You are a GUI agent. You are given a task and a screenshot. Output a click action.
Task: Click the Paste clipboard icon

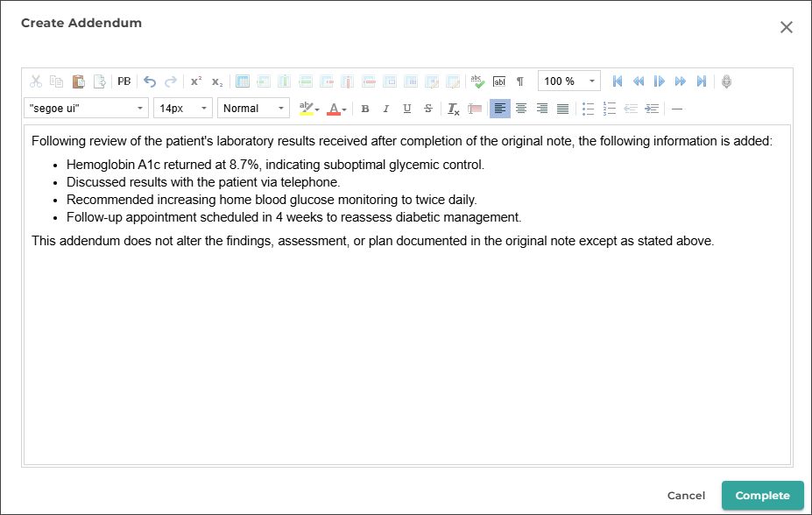[78, 81]
